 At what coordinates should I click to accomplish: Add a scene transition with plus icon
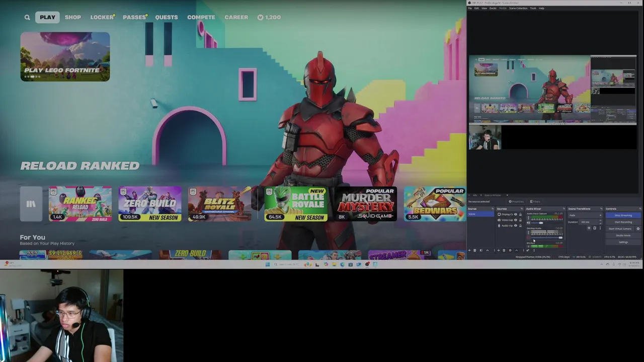pyautogui.click(x=589, y=228)
